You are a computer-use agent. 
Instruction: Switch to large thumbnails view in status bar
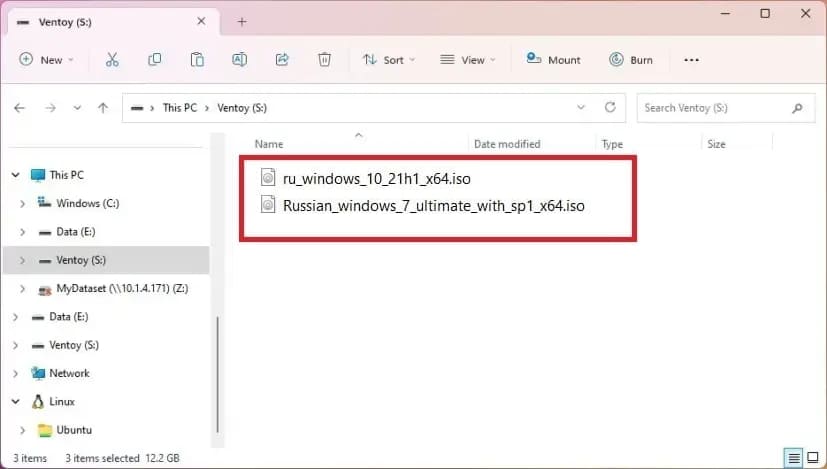click(812, 458)
